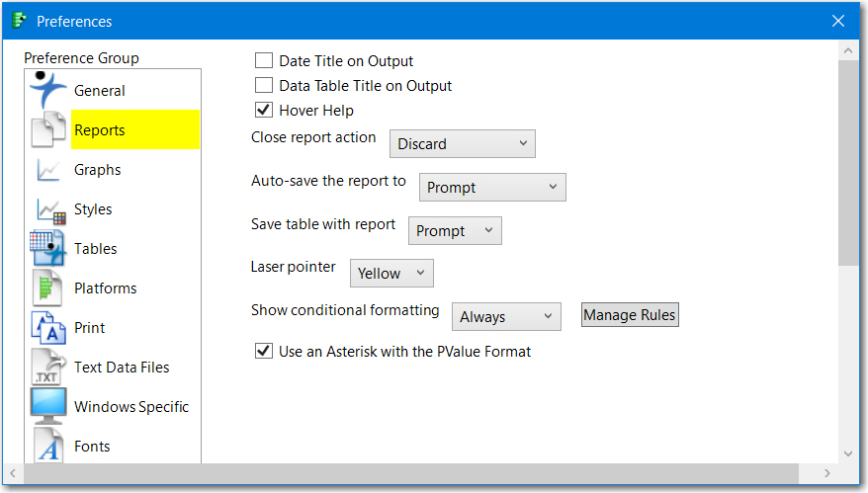Open the Show conditional formatting dropdown
The image size is (868, 493).
click(506, 317)
